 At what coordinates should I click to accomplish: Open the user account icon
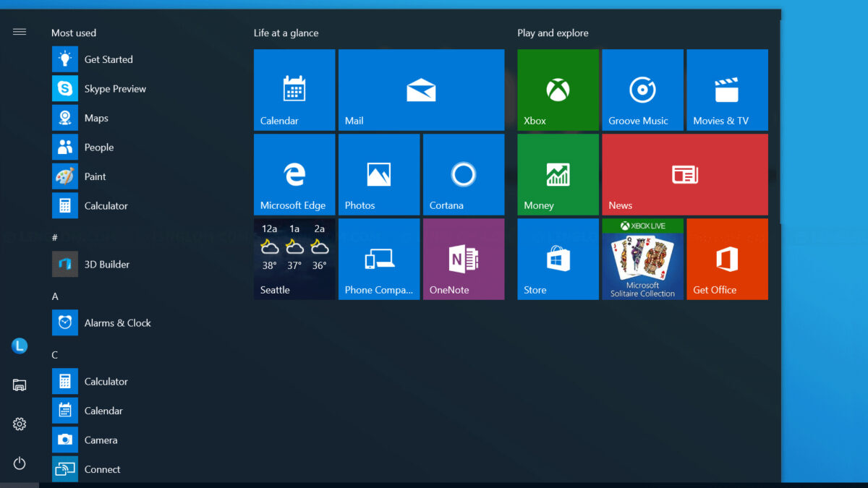(20, 346)
